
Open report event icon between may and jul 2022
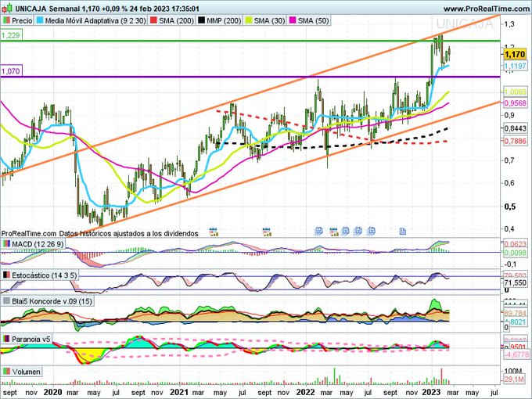[x=358, y=232]
